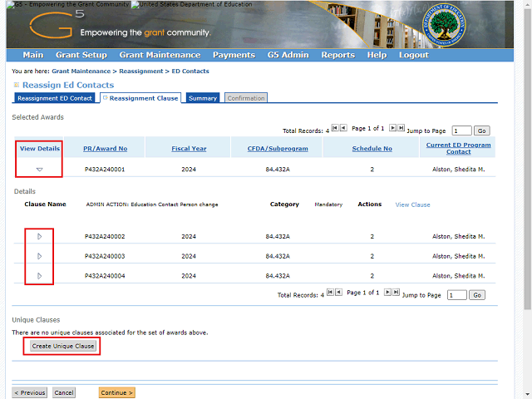Open the Grant Maintenance menu
532x399 pixels.
[160, 55]
